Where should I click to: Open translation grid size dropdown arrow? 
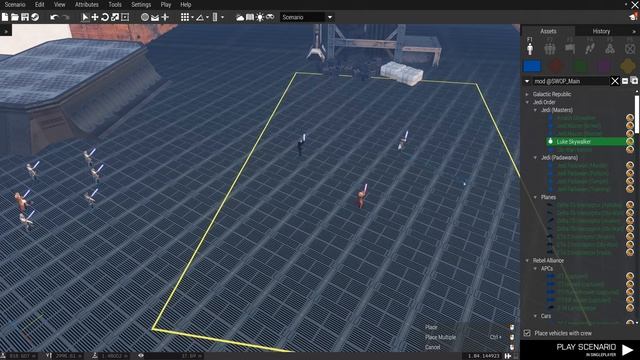tap(192, 18)
